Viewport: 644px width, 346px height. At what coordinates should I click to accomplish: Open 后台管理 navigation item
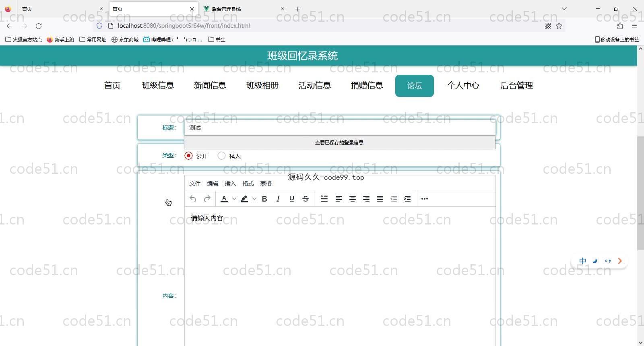pyautogui.click(x=516, y=85)
